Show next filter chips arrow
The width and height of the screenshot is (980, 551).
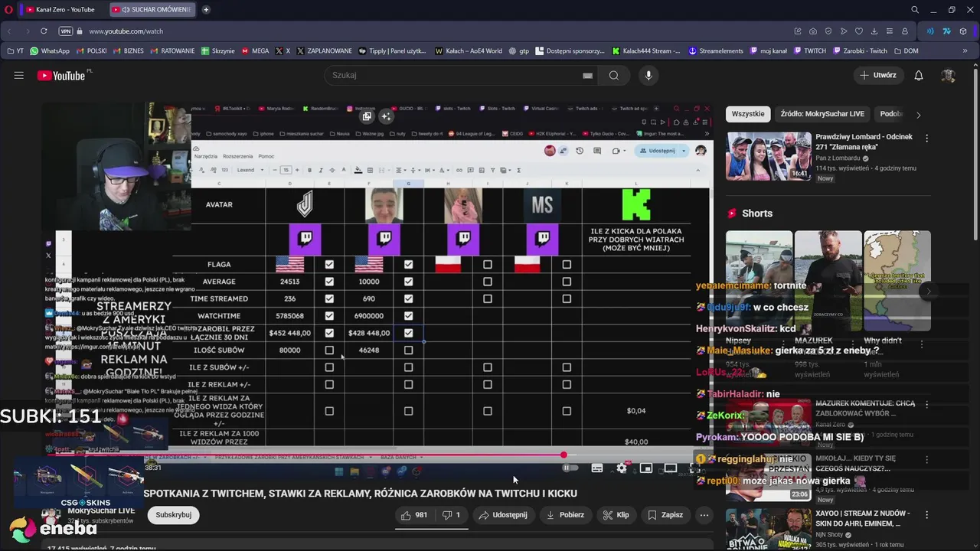(x=918, y=114)
